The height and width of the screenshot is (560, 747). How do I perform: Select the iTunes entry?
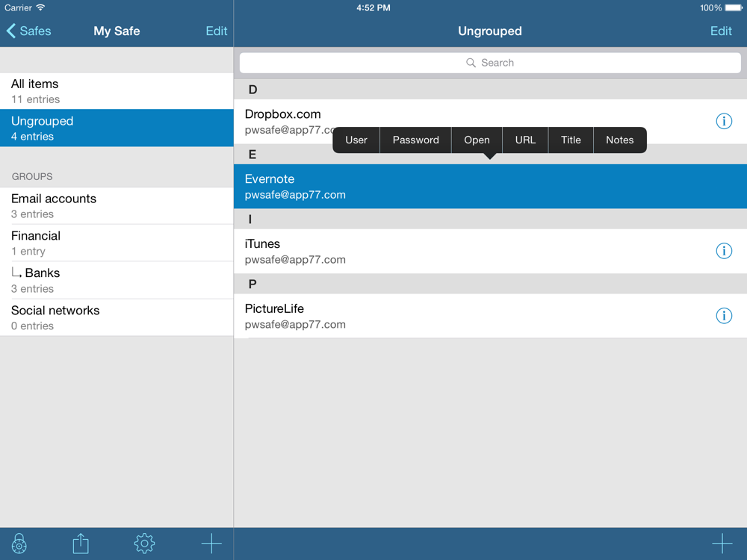490,251
